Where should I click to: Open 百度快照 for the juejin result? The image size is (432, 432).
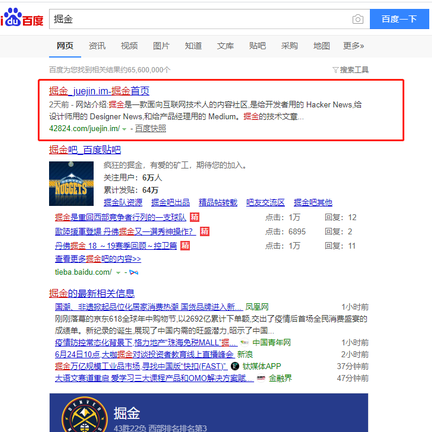pos(151,129)
